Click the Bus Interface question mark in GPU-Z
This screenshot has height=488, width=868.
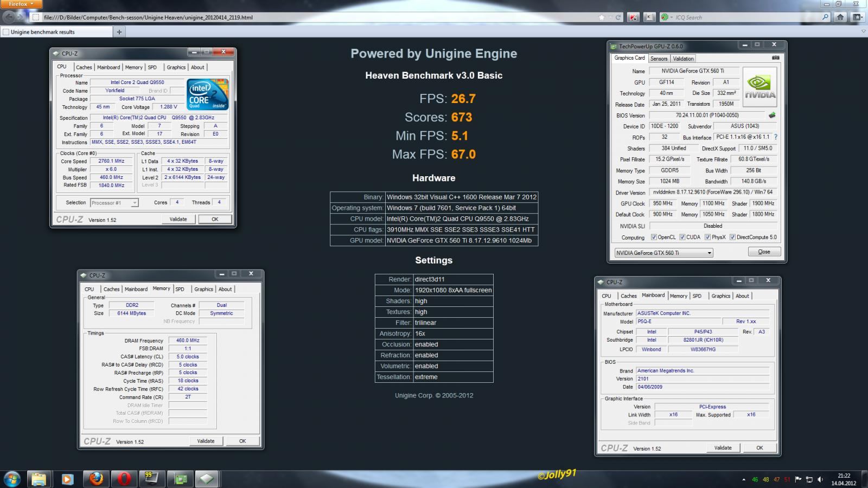click(x=775, y=137)
